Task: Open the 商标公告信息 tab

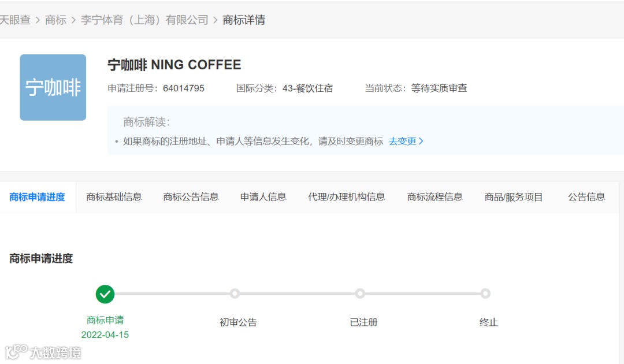Action: pyautogui.click(x=191, y=197)
